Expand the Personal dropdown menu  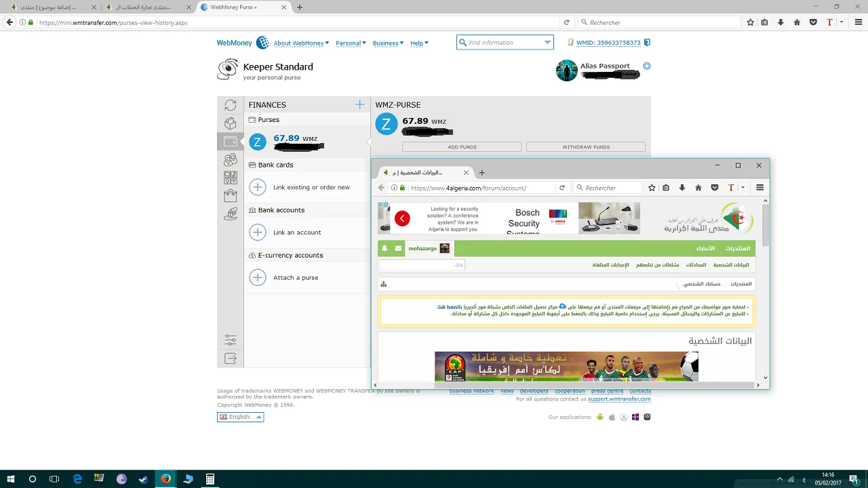pos(351,43)
